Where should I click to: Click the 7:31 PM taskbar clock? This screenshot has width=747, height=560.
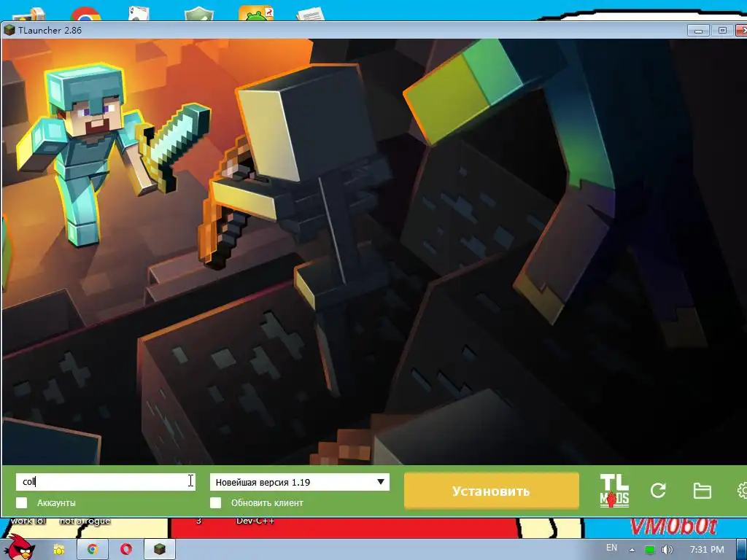[x=707, y=550]
